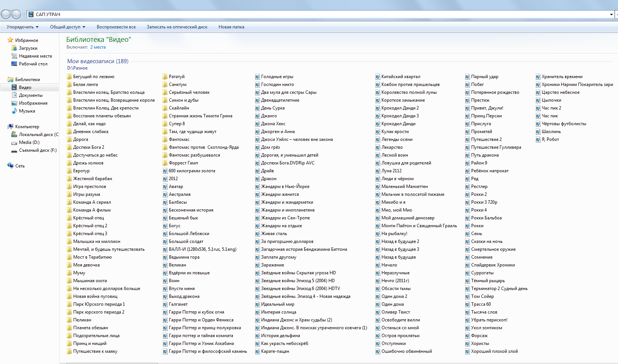618x364 pixels.
Task: Select the Игра престолов folder icon
Action: point(69,186)
